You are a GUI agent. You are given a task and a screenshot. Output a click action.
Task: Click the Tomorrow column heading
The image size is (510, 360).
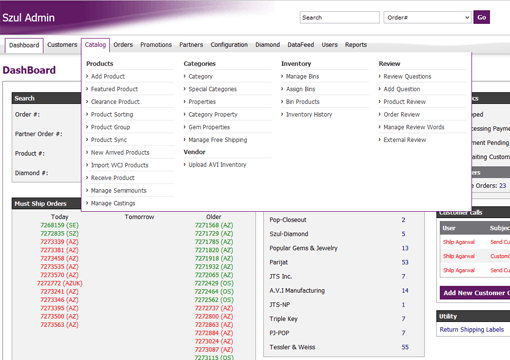[139, 217]
